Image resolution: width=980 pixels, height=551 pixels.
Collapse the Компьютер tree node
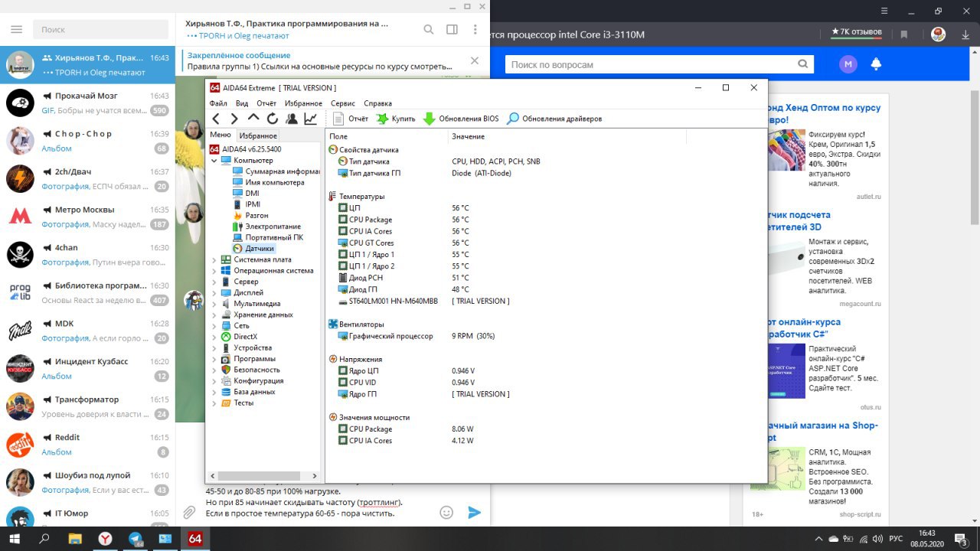click(x=214, y=161)
